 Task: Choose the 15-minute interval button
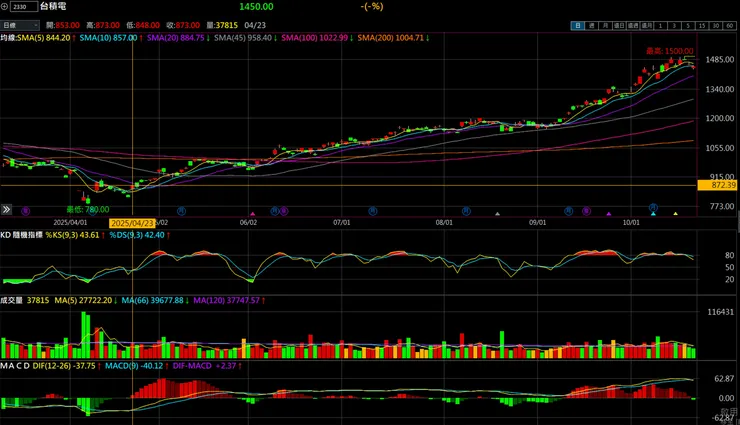[702, 25]
